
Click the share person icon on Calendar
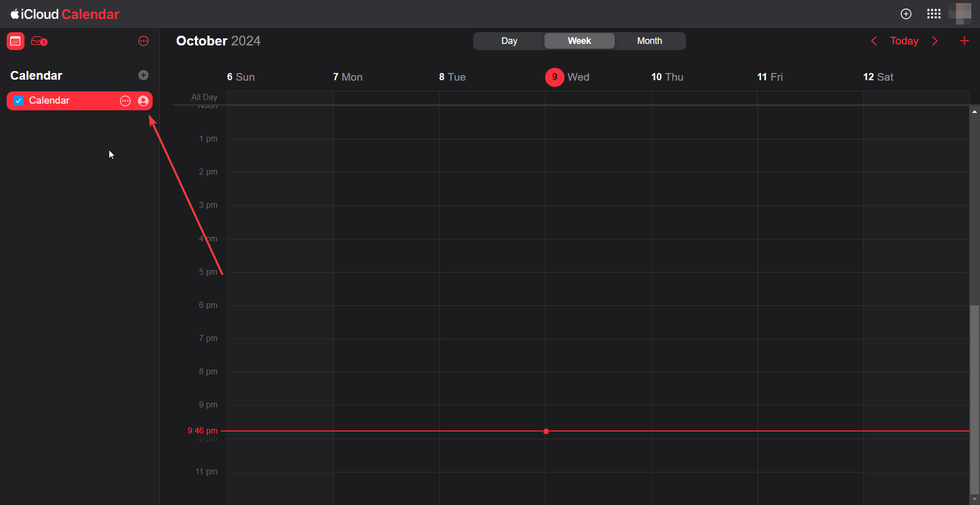click(x=143, y=101)
